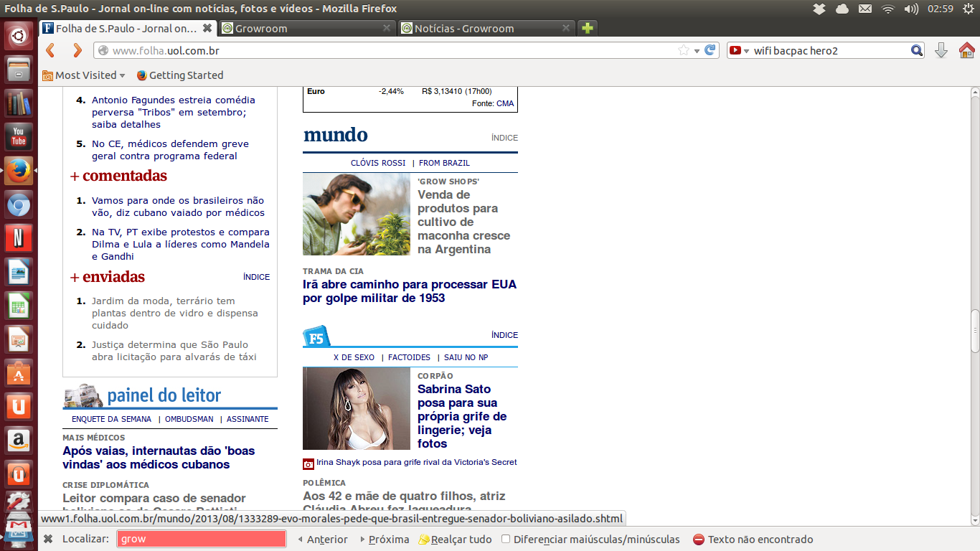Viewport: 980px width, 551px height.
Task: Open LibreOffice Writer launcher icon
Action: 19,272
